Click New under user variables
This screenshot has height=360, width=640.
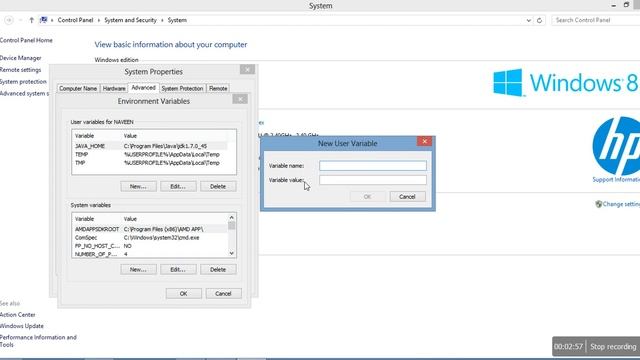pyautogui.click(x=138, y=187)
